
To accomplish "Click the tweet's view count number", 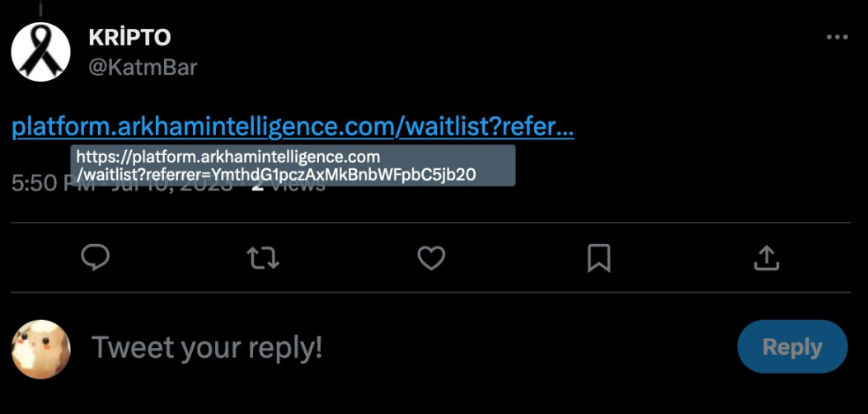I will click(257, 186).
